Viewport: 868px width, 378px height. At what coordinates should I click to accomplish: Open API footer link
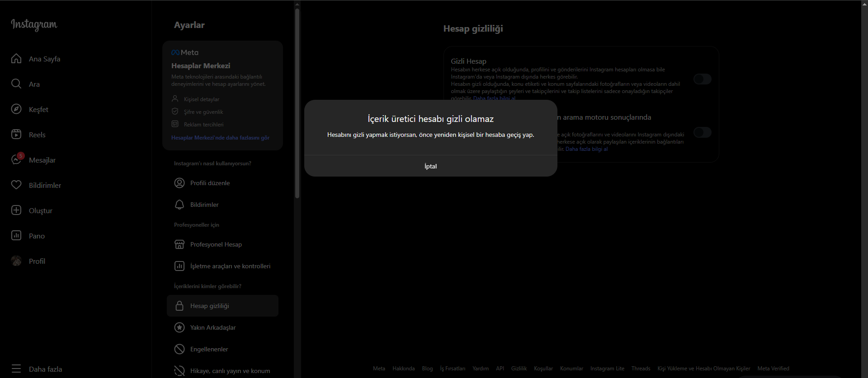(x=500, y=369)
